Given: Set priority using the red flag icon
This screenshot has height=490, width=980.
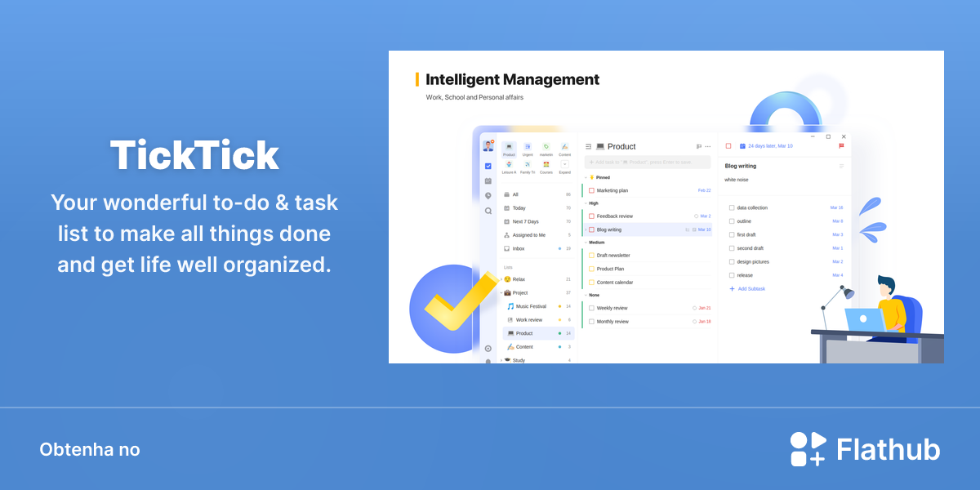Looking at the screenshot, I should 841,145.
